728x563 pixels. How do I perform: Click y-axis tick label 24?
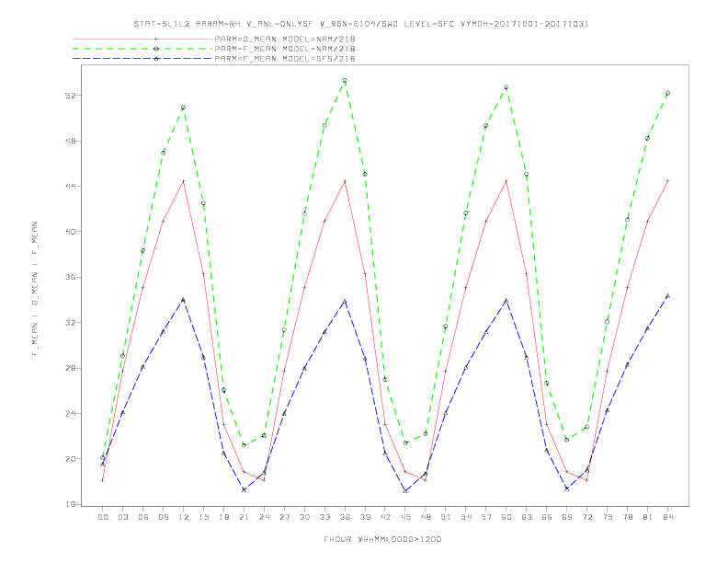72,413
